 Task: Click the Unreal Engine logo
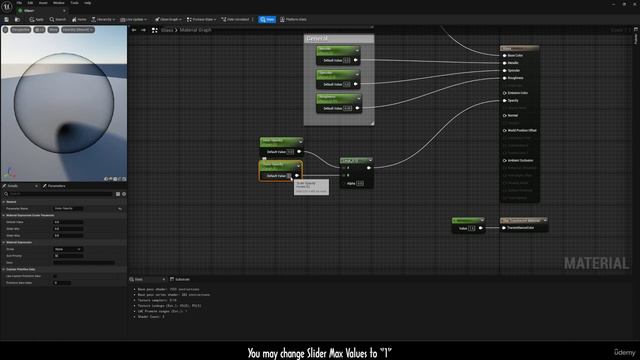pyautogui.click(x=7, y=6)
